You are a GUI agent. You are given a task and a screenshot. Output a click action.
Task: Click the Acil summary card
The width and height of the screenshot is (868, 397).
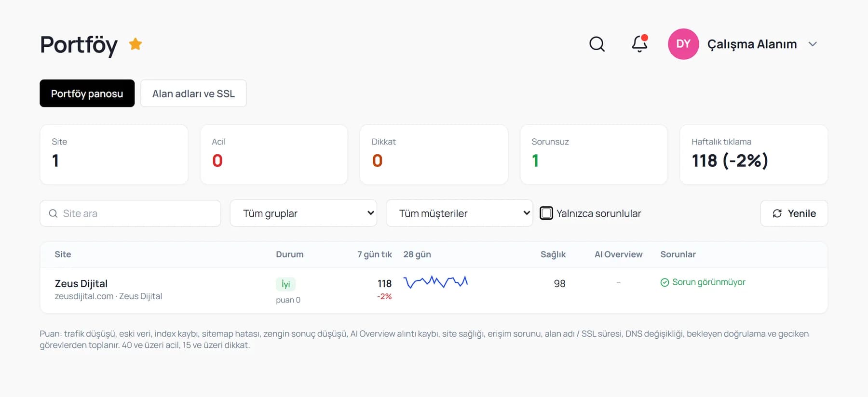[274, 155]
